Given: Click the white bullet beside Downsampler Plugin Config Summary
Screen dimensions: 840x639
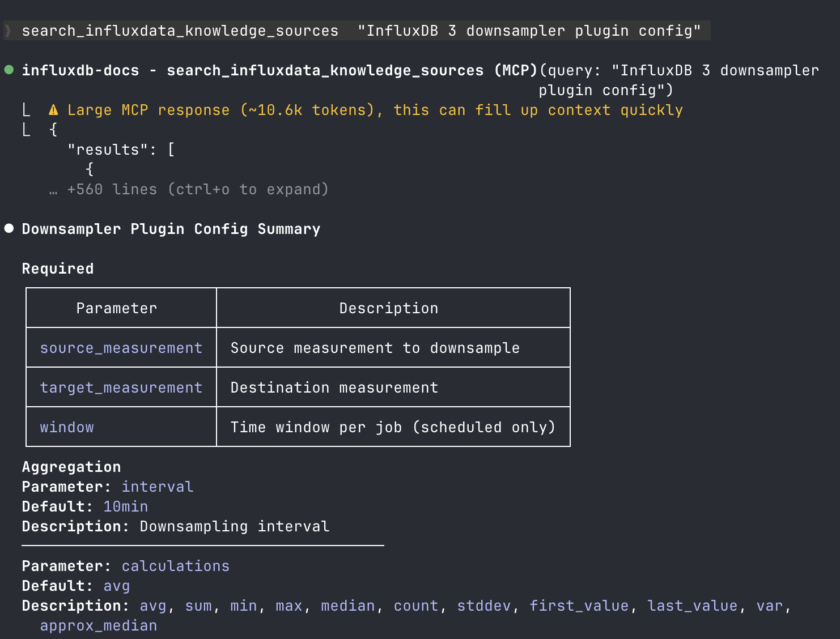Looking at the screenshot, I should click(8, 228).
